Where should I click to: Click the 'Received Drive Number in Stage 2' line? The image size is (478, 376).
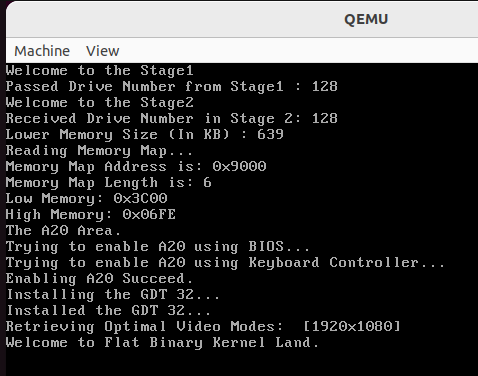[172, 119]
